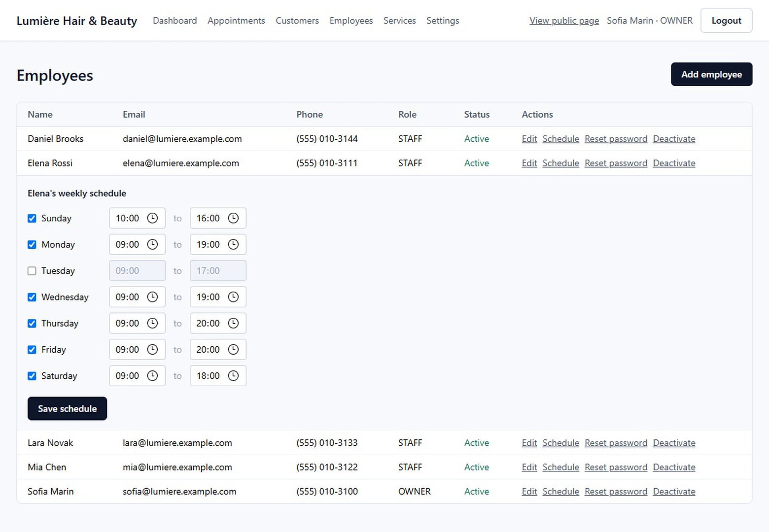This screenshot has height=532, width=769.
Task: Click Reset password for Mia Chen
Action: point(616,467)
